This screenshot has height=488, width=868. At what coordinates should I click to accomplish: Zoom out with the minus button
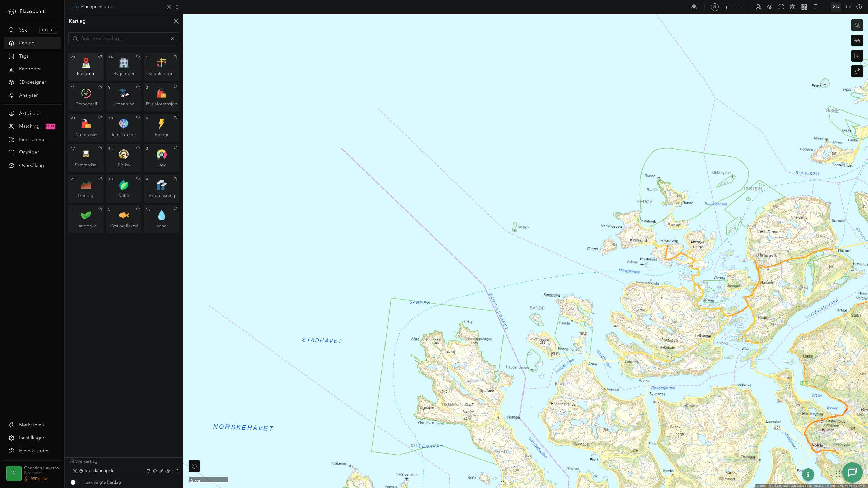click(738, 7)
